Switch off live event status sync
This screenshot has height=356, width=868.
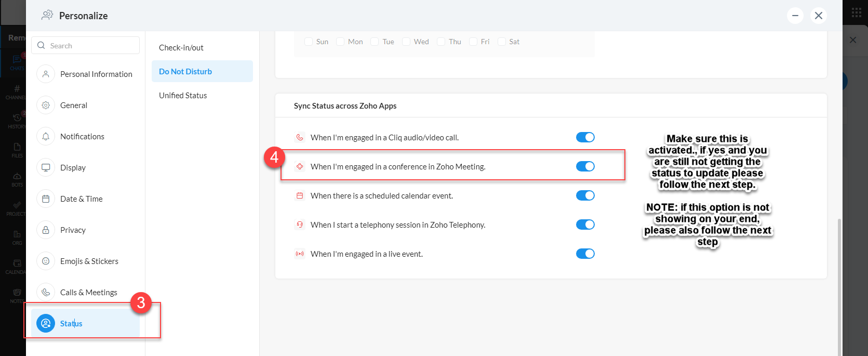pos(585,254)
